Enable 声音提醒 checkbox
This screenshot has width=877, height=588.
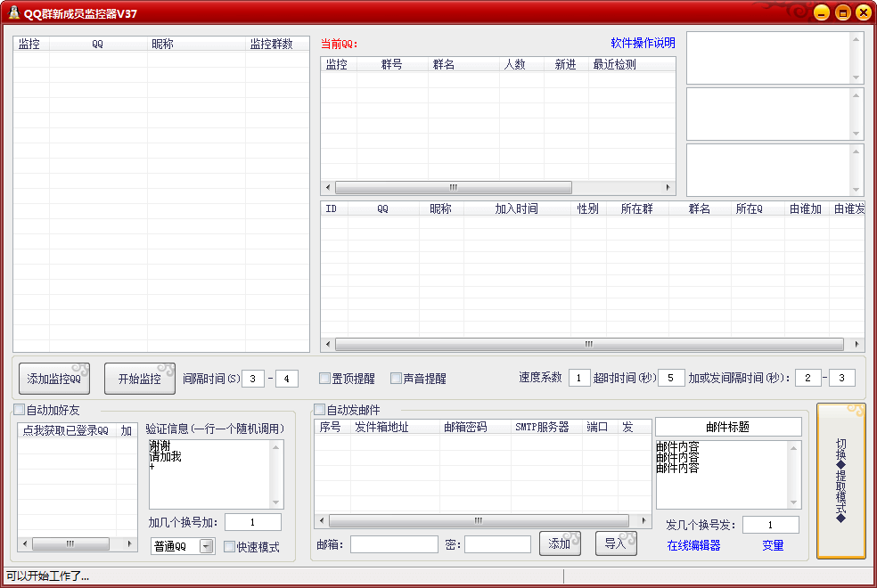coord(396,379)
